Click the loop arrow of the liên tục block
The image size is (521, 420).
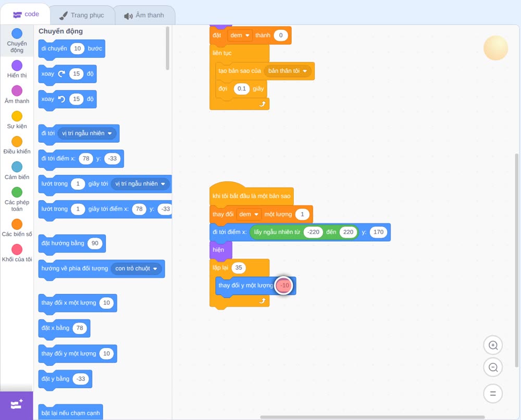pyautogui.click(x=263, y=104)
